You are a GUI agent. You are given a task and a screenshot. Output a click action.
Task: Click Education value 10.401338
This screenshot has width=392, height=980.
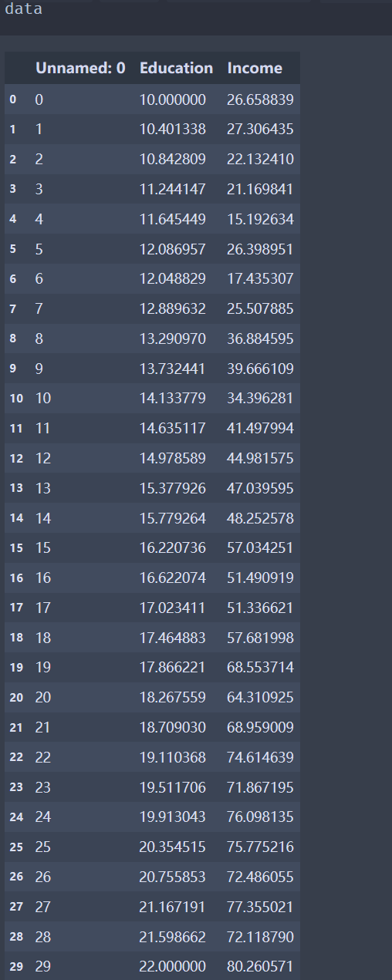(173, 130)
